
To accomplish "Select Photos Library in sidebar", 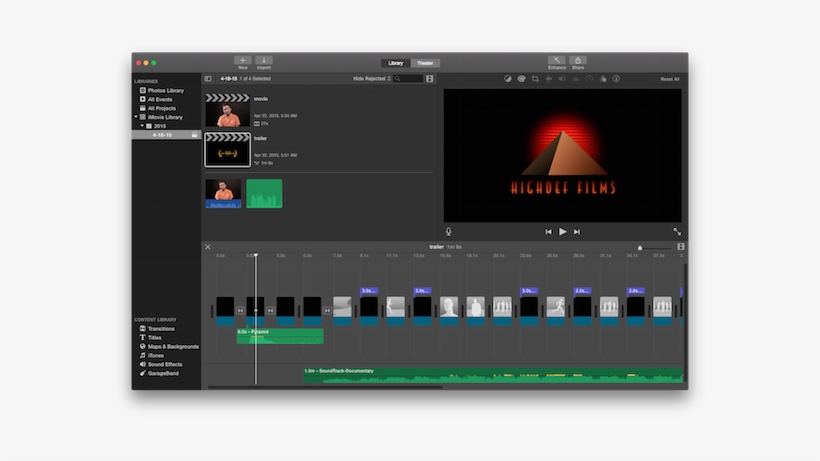I will (x=165, y=90).
